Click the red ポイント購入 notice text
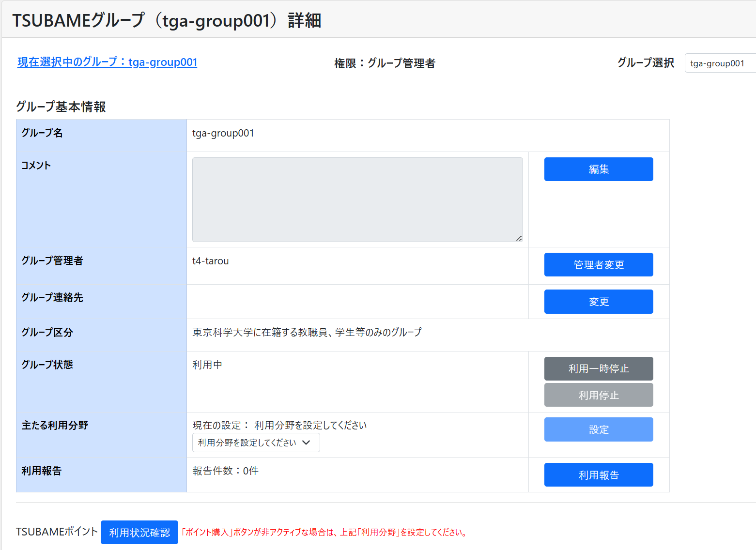This screenshot has width=756, height=550. [324, 533]
